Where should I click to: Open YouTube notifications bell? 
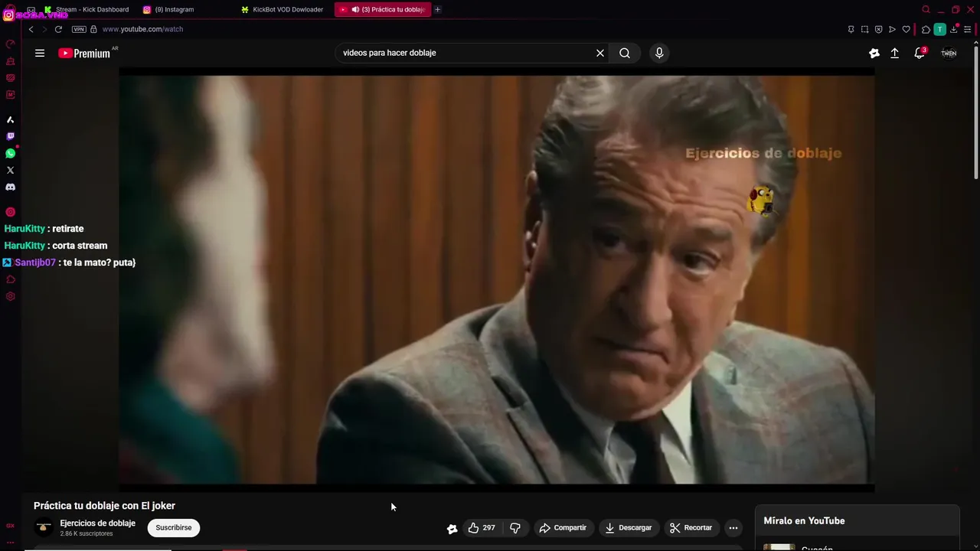(x=920, y=53)
